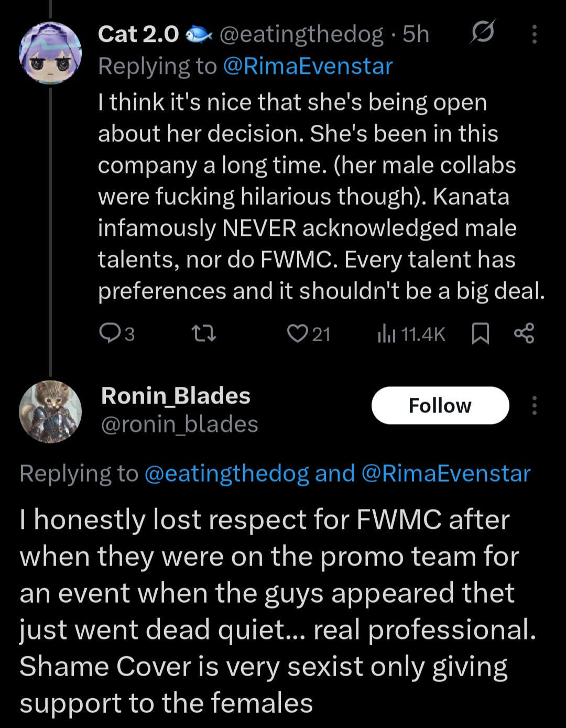The width and height of the screenshot is (566, 728).
Task: Tap the 5h timestamp on Cat 2.0's post
Action: [x=416, y=35]
